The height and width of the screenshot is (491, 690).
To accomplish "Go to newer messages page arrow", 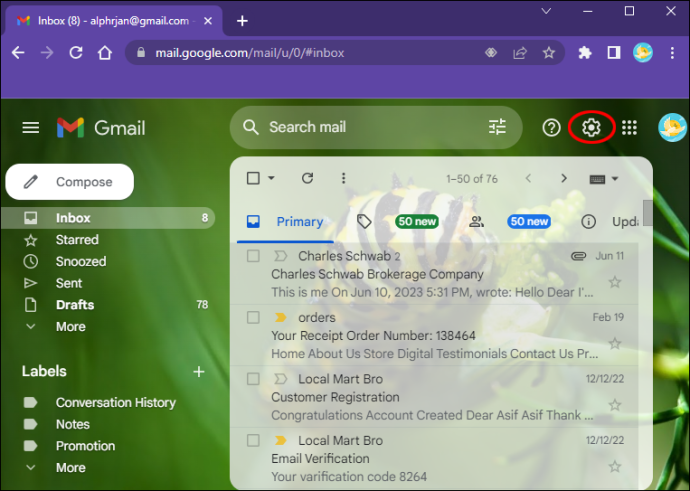I will pyautogui.click(x=528, y=178).
